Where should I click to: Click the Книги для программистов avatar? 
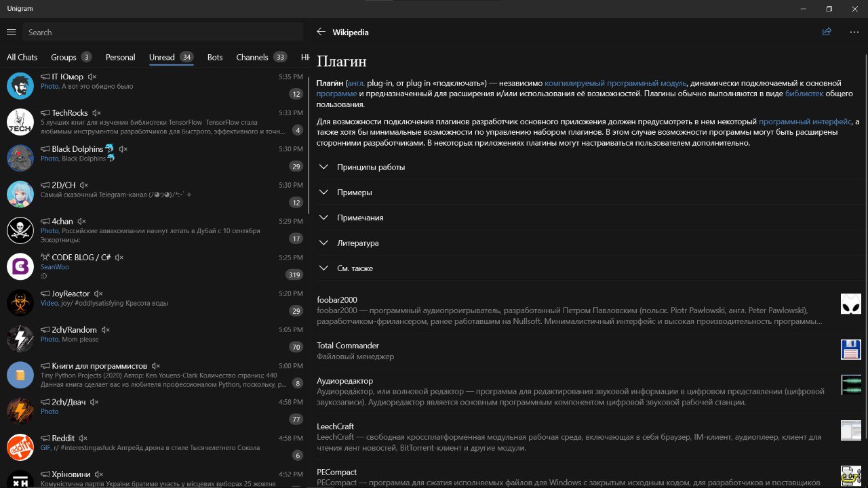tap(20, 375)
